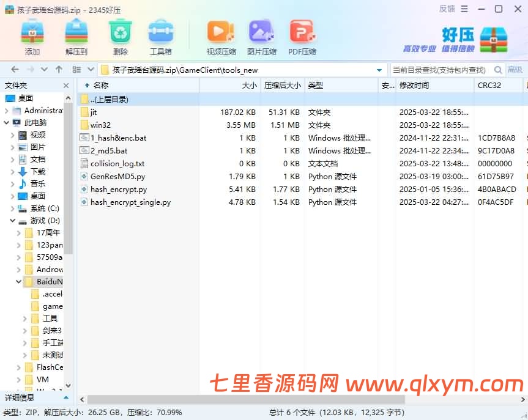
Task: Open the 工具箱 toolbox icon
Action: click(x=161, y=34)
